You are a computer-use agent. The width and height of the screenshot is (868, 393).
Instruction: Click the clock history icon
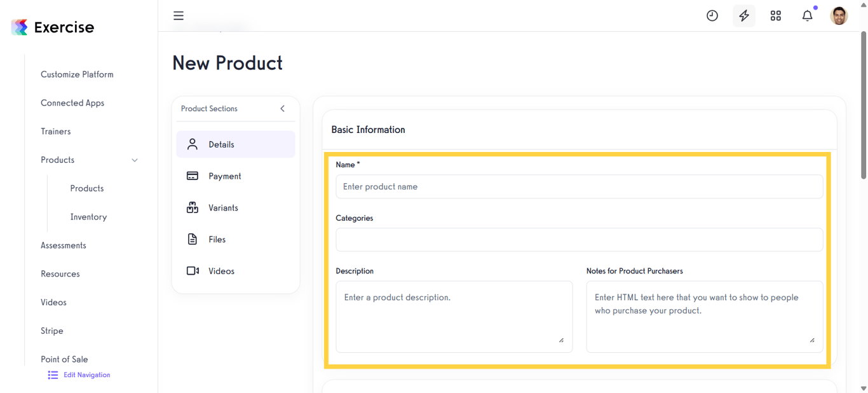pyautogui.click(x=712, y=15)
